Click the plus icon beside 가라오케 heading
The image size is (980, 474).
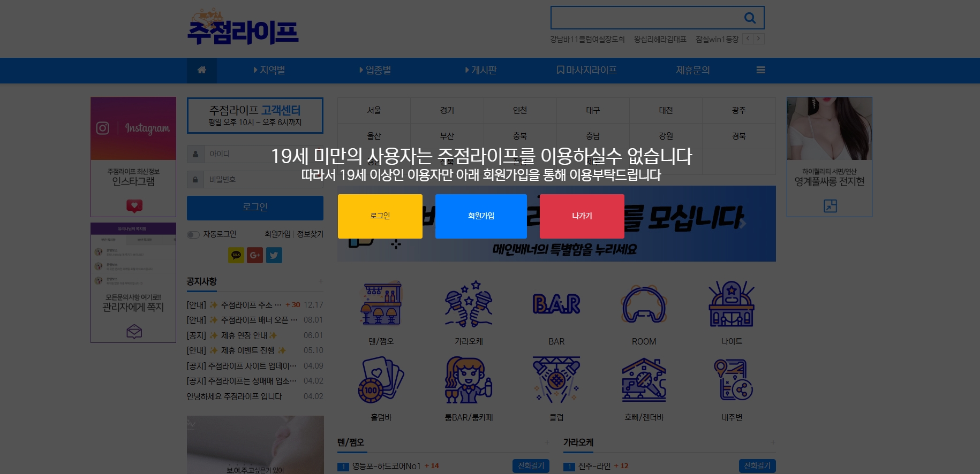pos(773,442)
